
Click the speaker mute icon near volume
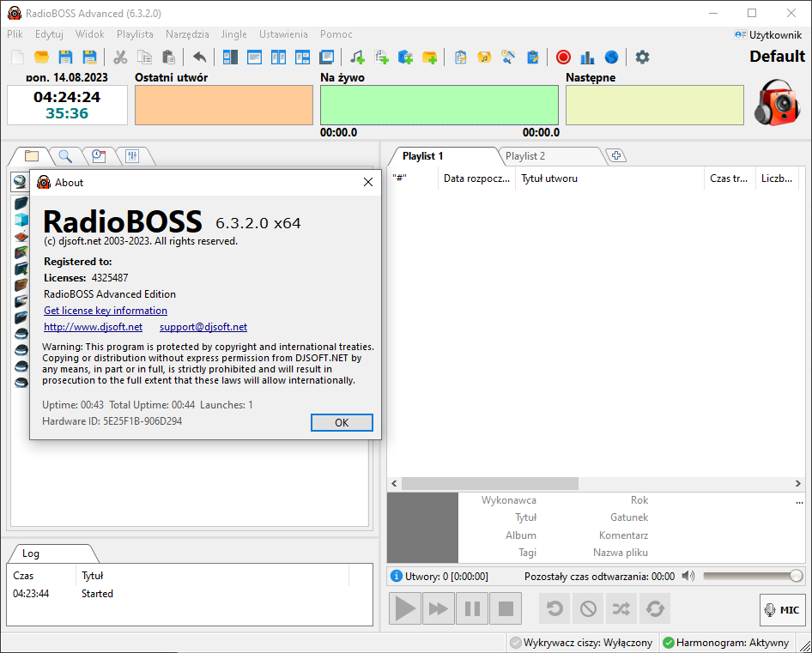(x=688, y=576)
